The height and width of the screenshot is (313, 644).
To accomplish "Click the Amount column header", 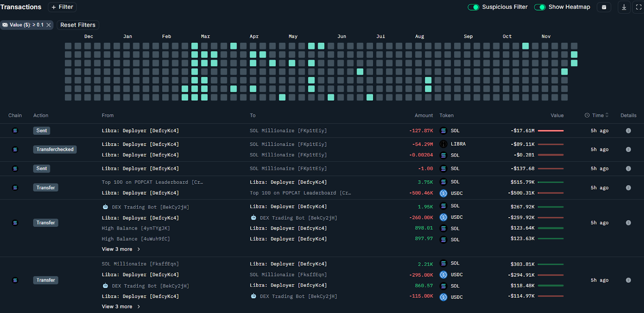I will (424, 115).
